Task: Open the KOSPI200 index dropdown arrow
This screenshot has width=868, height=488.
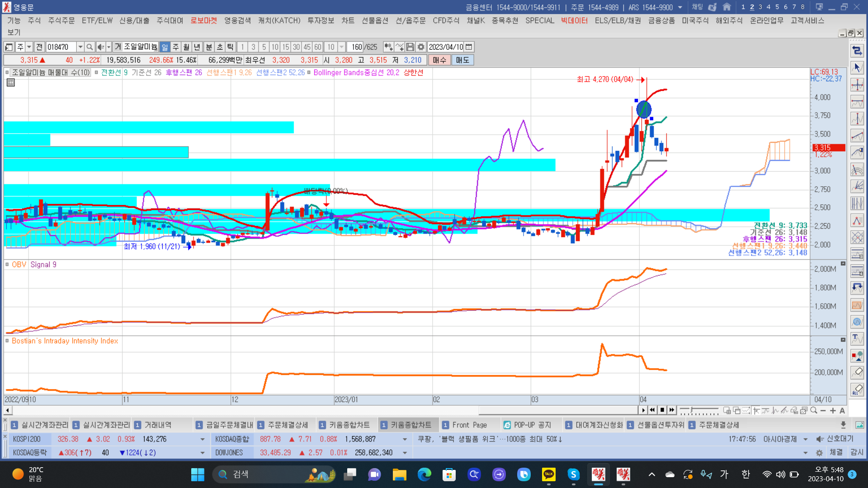Action: point(202,439)
